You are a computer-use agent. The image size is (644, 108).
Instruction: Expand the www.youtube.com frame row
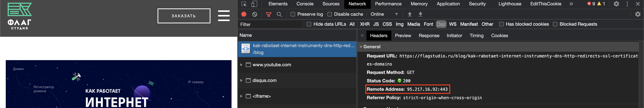(x=241, y=65)
